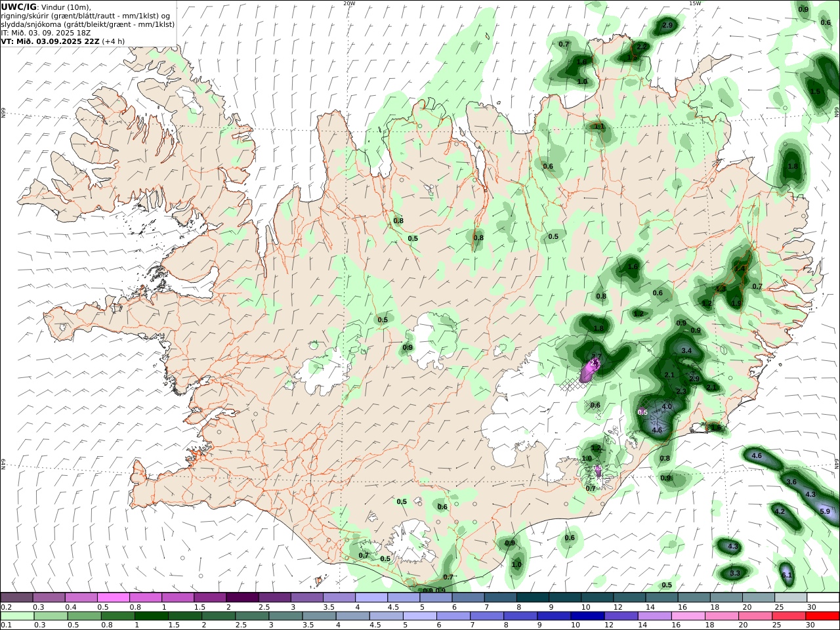The width and height of the screenshot is (840, 630).
Task: Click the 2.7 precipitation value
Action: tap(597, 356)
